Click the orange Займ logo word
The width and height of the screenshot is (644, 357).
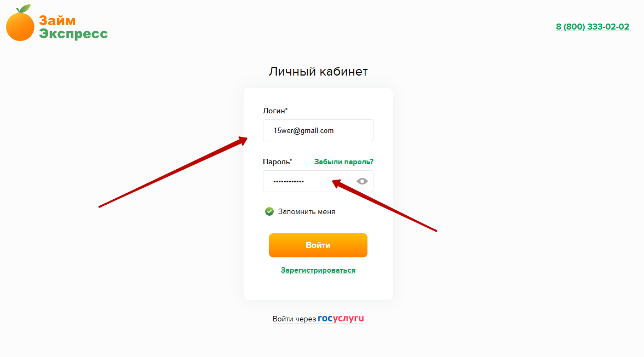(57, 21)
